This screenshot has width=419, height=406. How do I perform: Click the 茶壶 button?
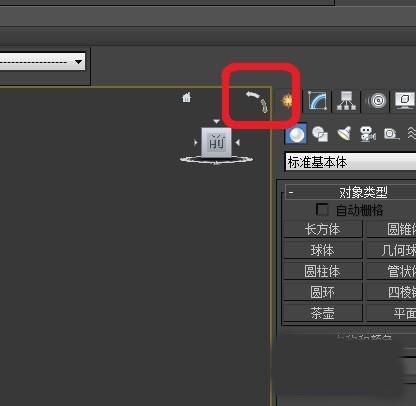tap(323, 313)
